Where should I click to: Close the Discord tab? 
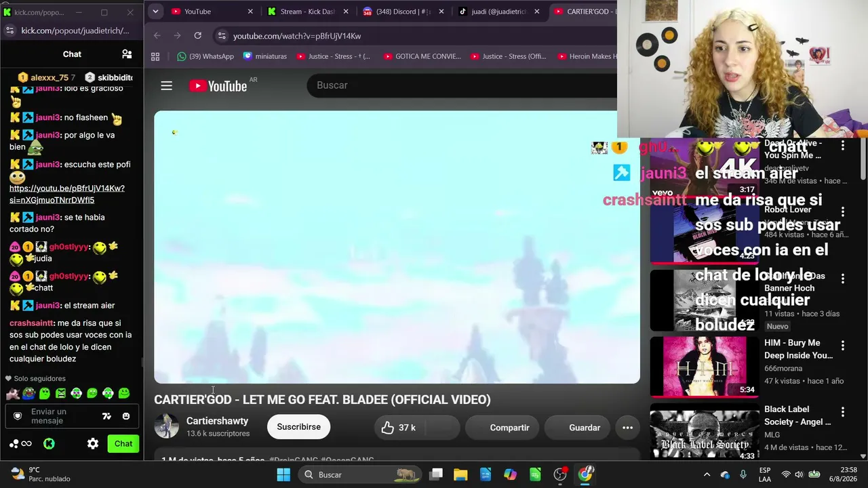pyautogui.click(x=441, y=12)
